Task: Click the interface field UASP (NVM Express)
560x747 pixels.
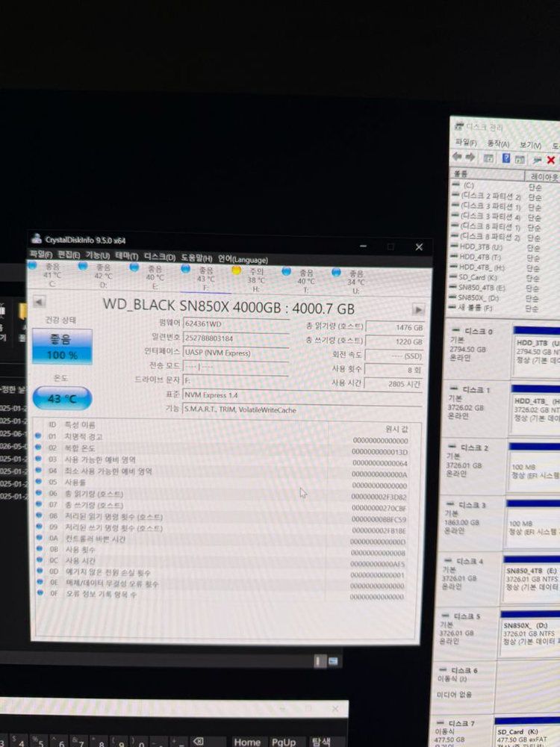Action: 236,353
